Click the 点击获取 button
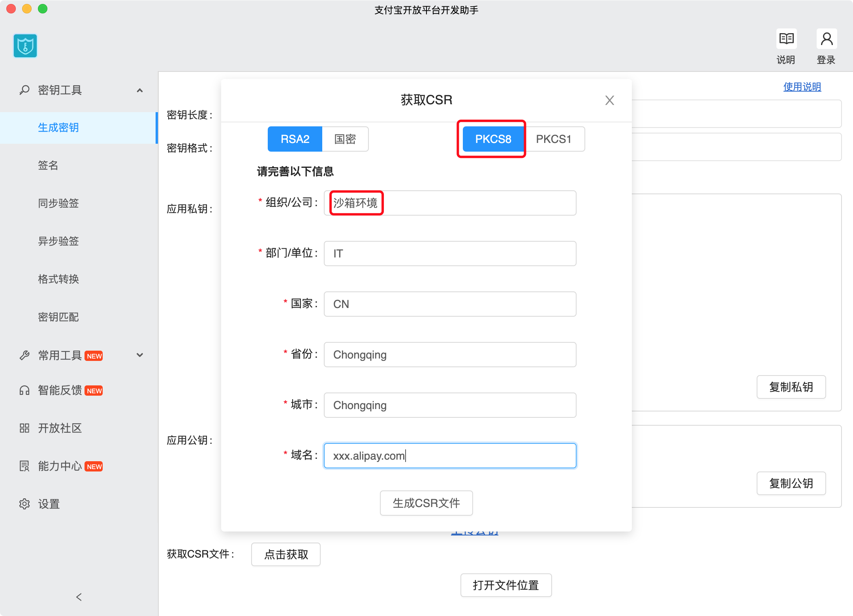The image size is (853, 616). click(286, 554)
